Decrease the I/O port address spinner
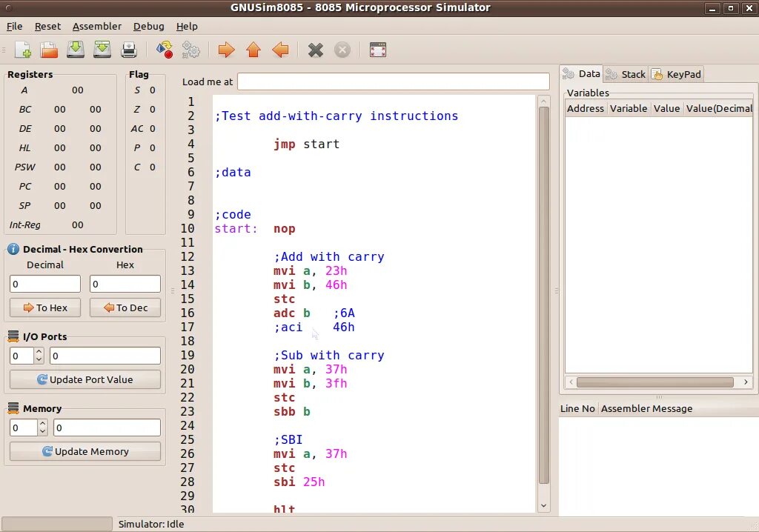 [x=39, y=360]
